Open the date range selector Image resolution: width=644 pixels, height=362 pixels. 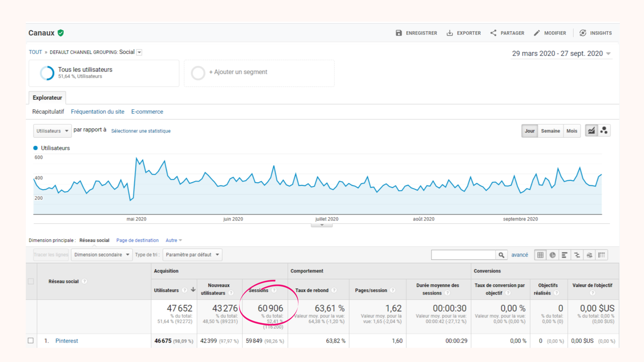(561, 54)
